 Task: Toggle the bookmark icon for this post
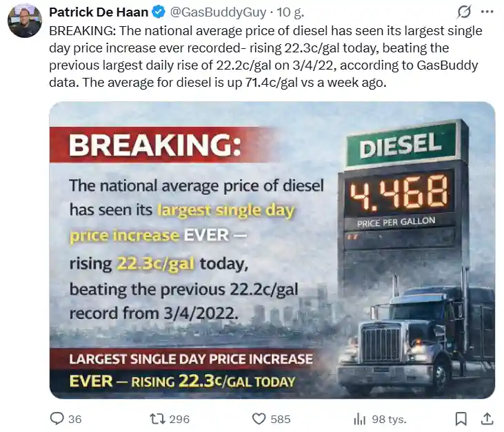[461, 418]
